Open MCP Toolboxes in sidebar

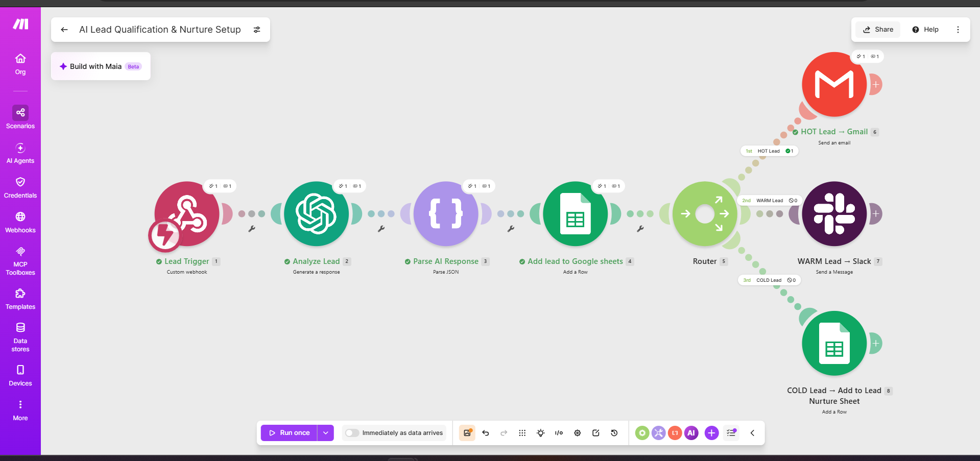pyautogui.click(x=20, y=261)
